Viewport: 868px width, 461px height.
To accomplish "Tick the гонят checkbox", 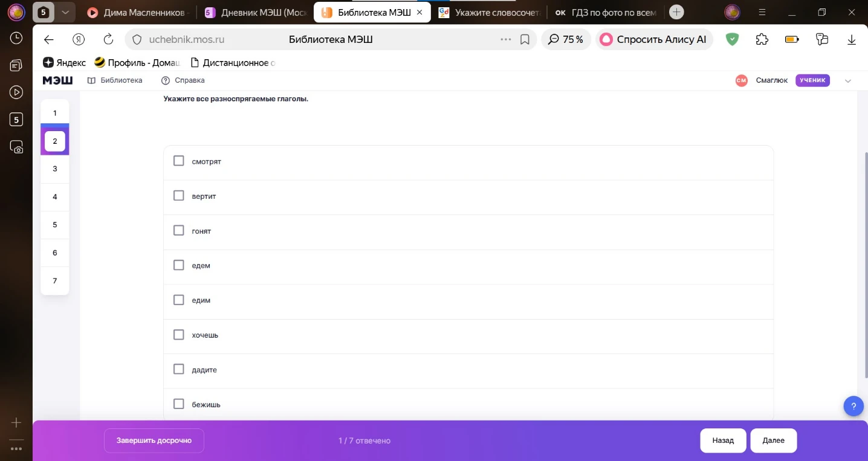I will pos(178,230).
